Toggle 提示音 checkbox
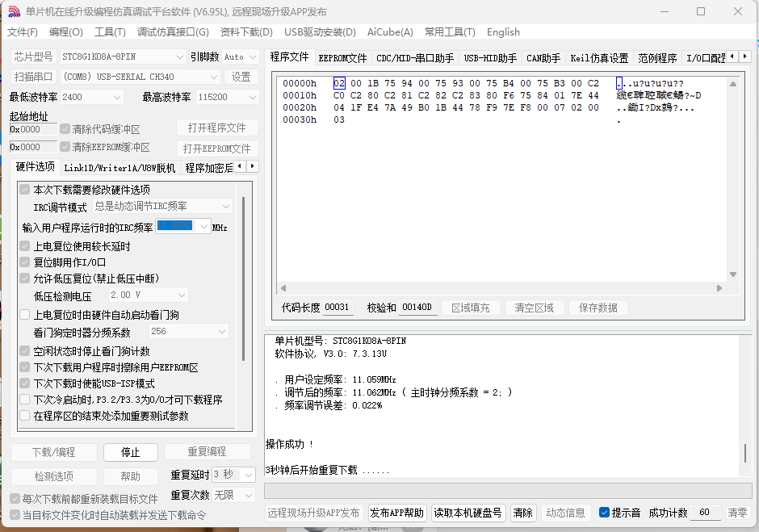This screenshot has width=759, height=532. (604, 513)
